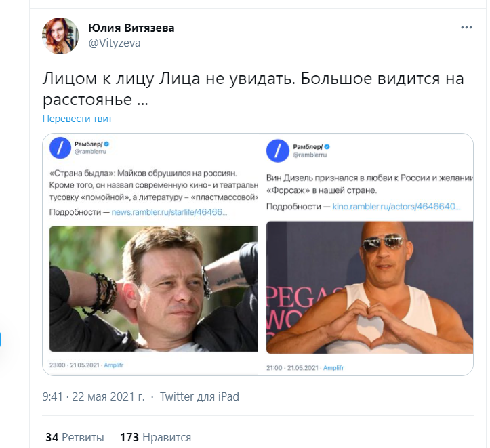Open Юлия Витязева's profile avatar
The width and height of the screenshot is (490, 448).
pos(60,36)
